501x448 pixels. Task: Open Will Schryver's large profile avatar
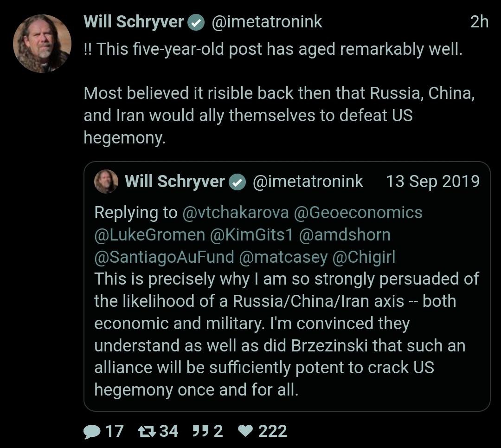42,43
